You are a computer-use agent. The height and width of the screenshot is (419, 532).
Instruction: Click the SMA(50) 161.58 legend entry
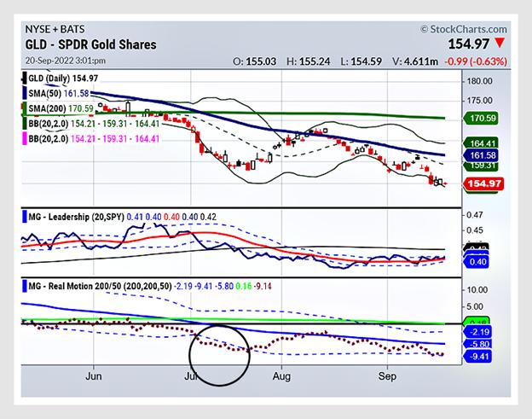tap(59, 93)
